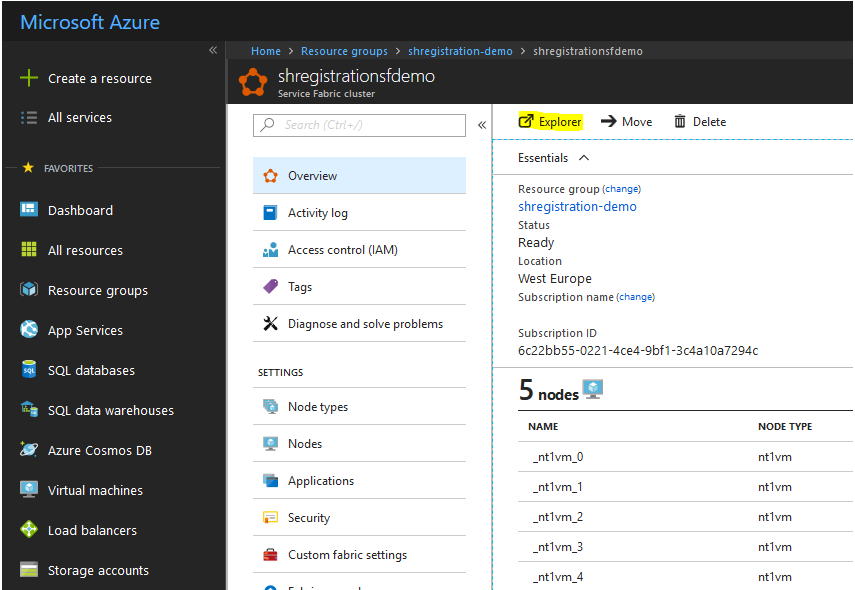Open Node types settings item

(x=359, y=406)
